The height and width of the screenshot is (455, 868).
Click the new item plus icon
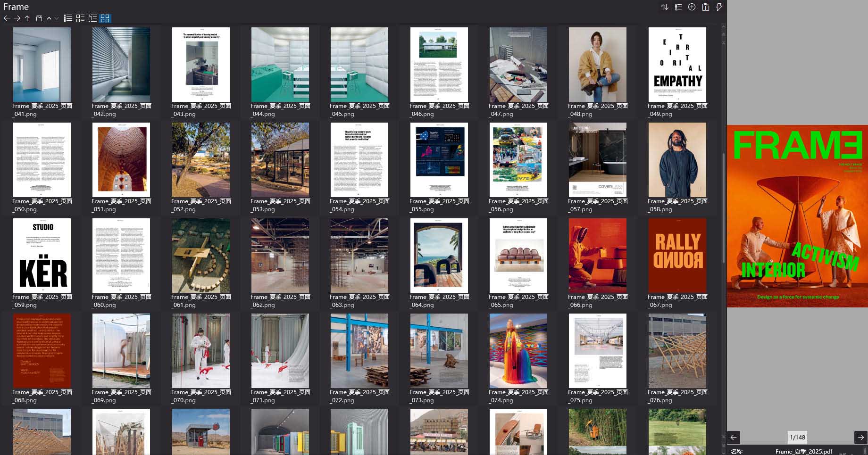point(692,7)
